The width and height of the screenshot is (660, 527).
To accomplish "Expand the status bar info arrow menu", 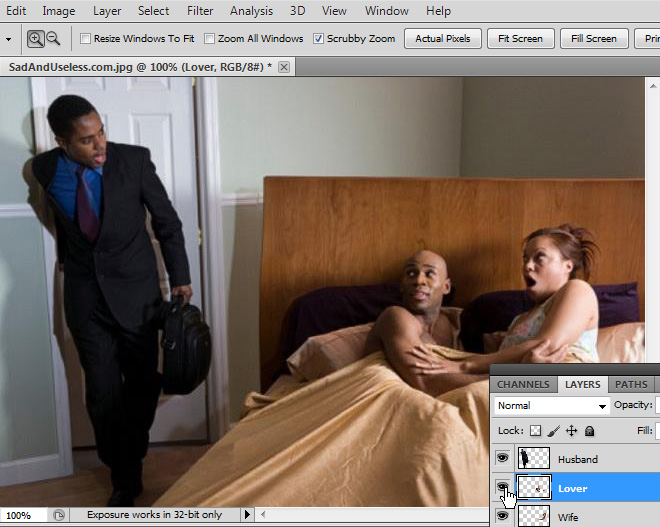I will coord(247,515).
